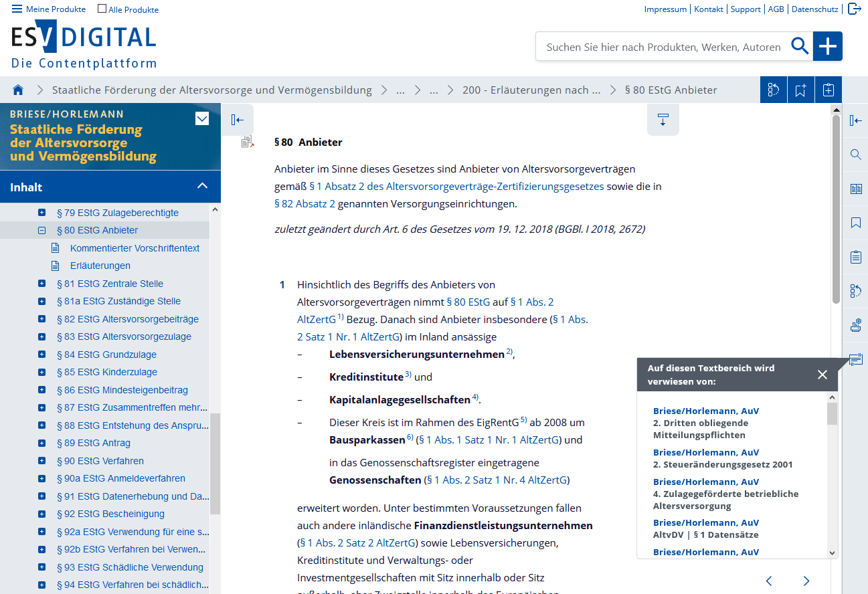Open the Impressum link
The image size is (868, 594).
(665, 9)
